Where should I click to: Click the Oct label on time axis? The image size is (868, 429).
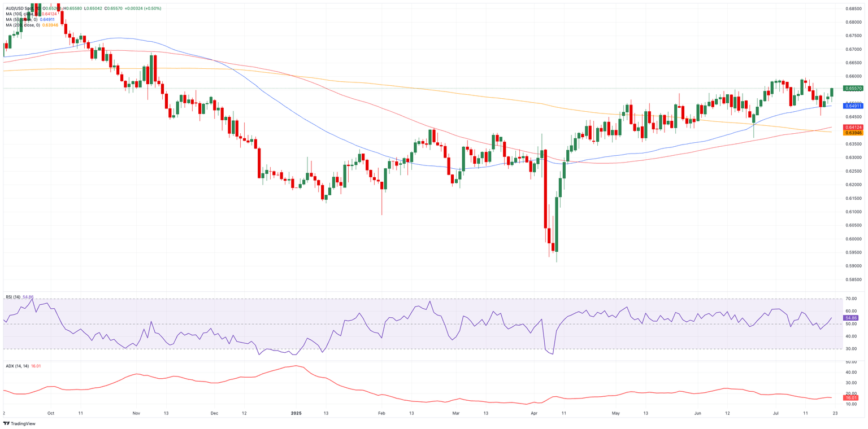point(51,413)
